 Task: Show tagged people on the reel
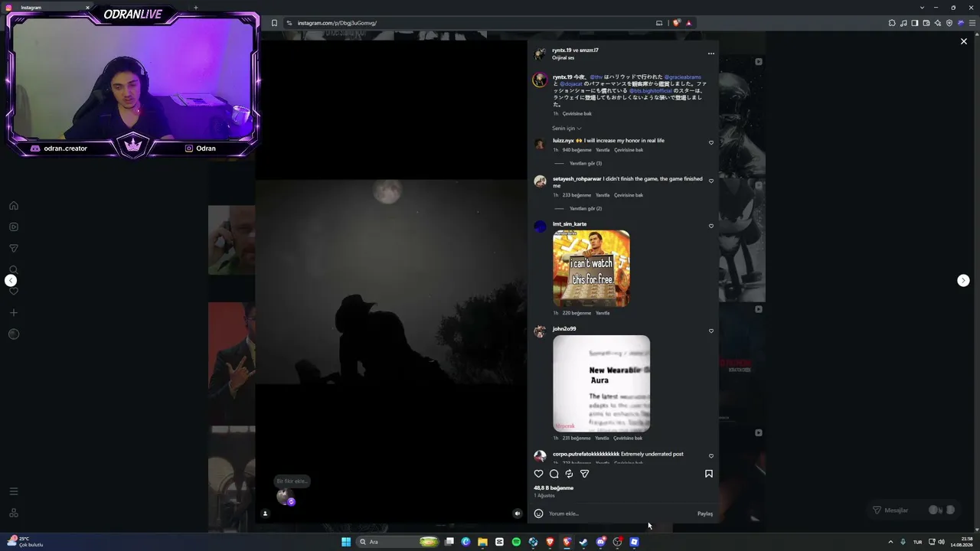pos(265,514)
